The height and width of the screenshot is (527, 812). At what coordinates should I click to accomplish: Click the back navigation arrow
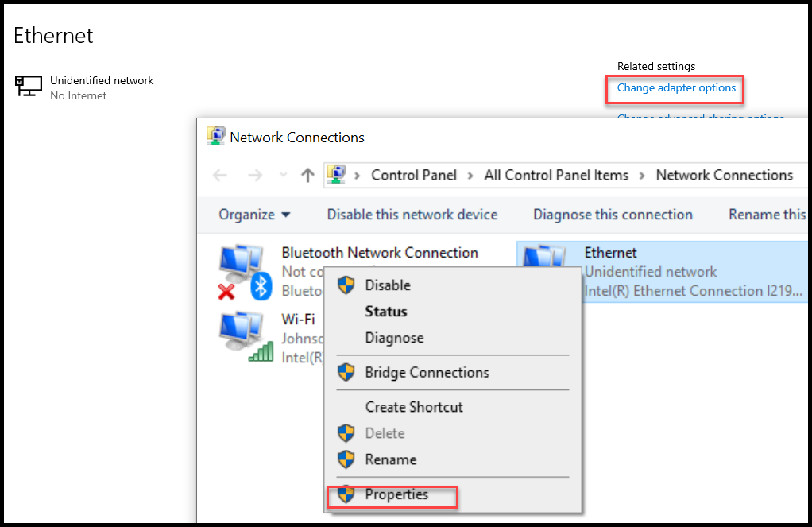[220, 175]
